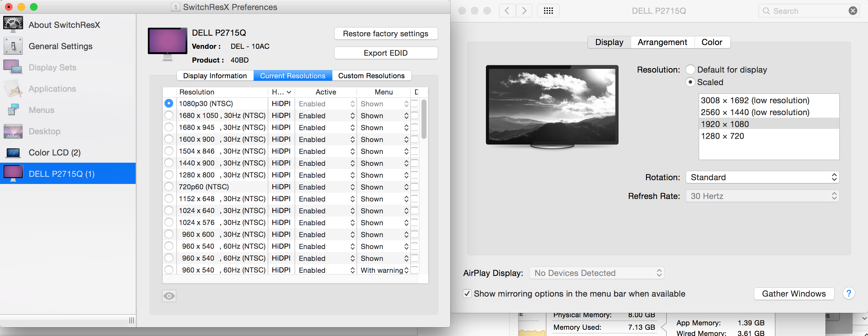Viewport: 868px width, 336px height.
Task: Click the Search field in System Preferences
Action: click(809, 11)
